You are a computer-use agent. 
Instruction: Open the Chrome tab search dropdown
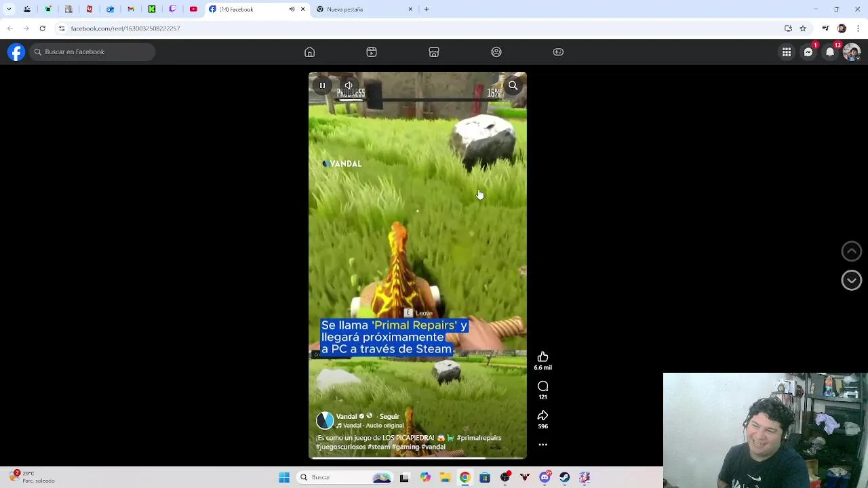click(9, 9)
